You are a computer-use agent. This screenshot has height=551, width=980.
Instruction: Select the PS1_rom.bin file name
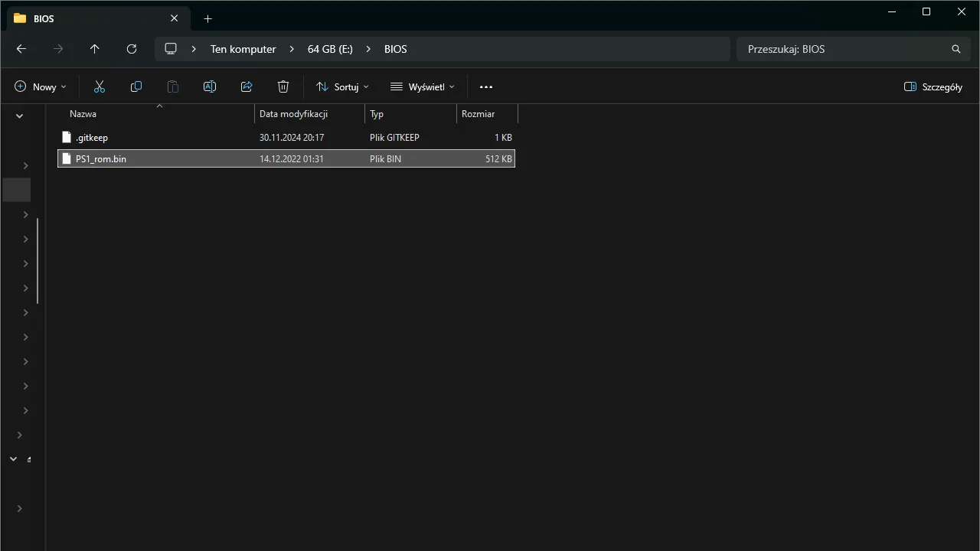tap(101, 159)
